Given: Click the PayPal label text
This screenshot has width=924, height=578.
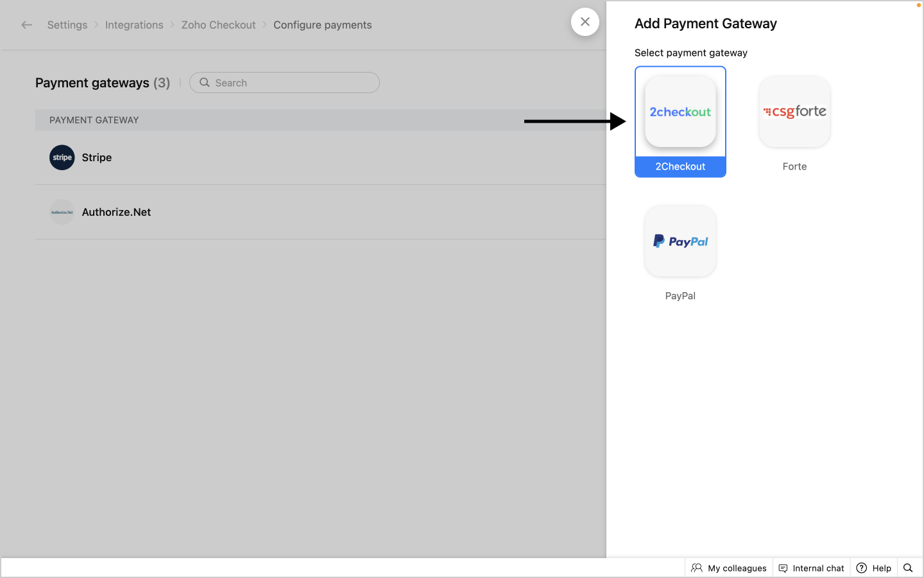Looking at the screenshot, I should pyautogui.click(x=680, y=296).
